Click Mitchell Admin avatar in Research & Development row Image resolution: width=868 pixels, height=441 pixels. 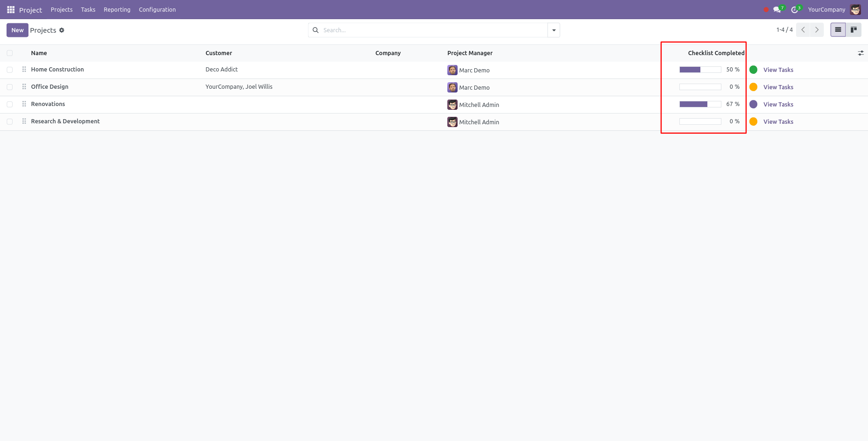pyautogui.click(x=452, y=122)
